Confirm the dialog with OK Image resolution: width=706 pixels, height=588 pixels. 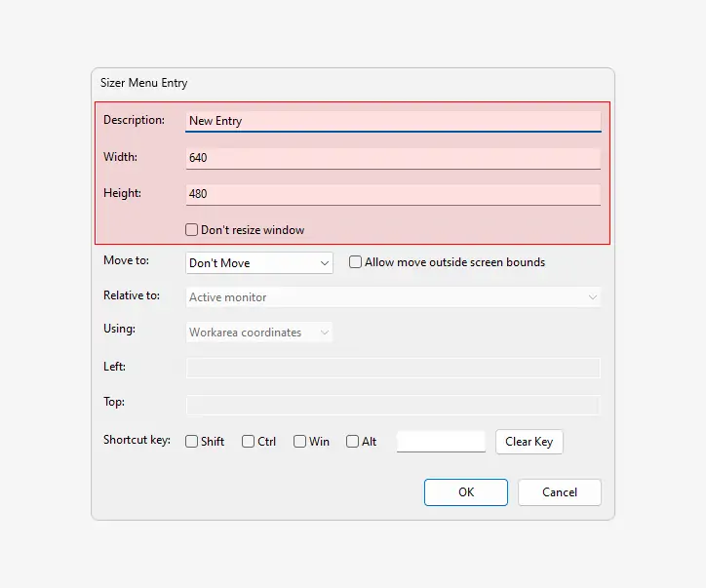pos(466,492)
